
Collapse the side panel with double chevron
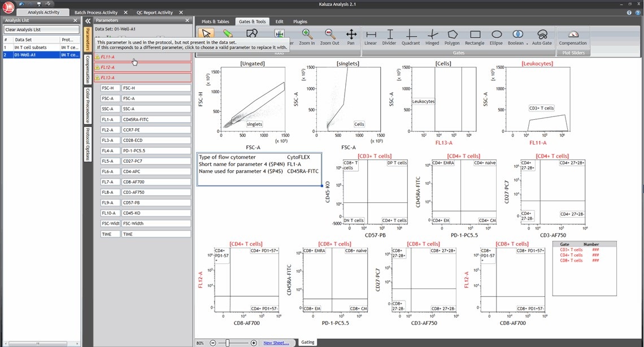click(88, 20)
